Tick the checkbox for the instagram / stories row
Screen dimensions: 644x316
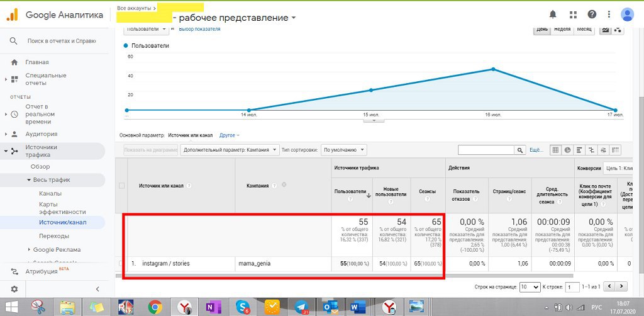click(121, 263)
